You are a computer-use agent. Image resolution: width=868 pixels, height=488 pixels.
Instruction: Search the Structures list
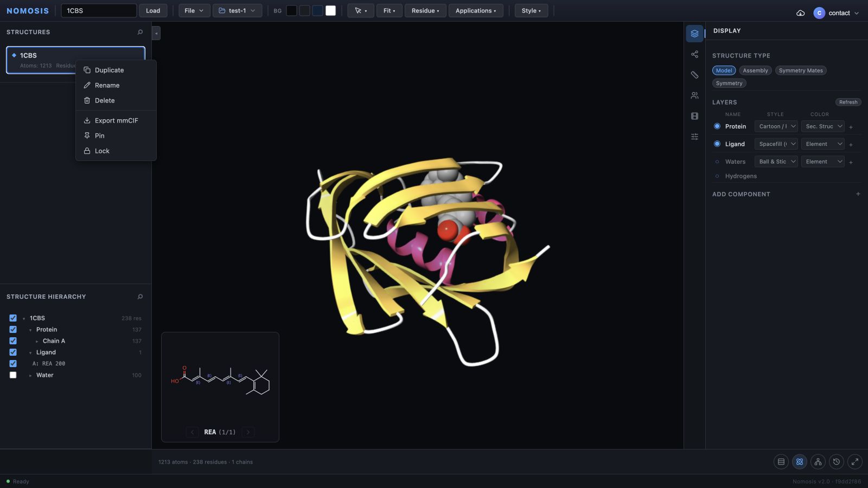point(140,32)
